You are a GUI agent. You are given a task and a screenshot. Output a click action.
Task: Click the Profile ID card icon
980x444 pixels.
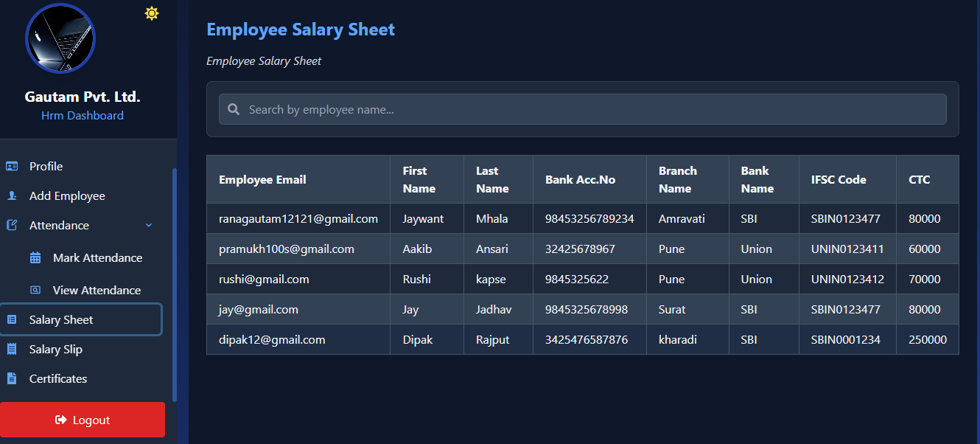coord(12,166)
